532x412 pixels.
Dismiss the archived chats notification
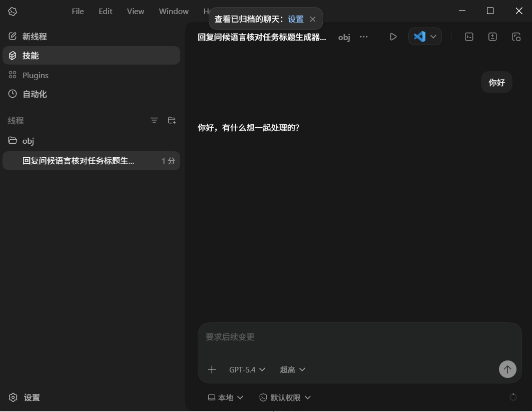[313, 19]
